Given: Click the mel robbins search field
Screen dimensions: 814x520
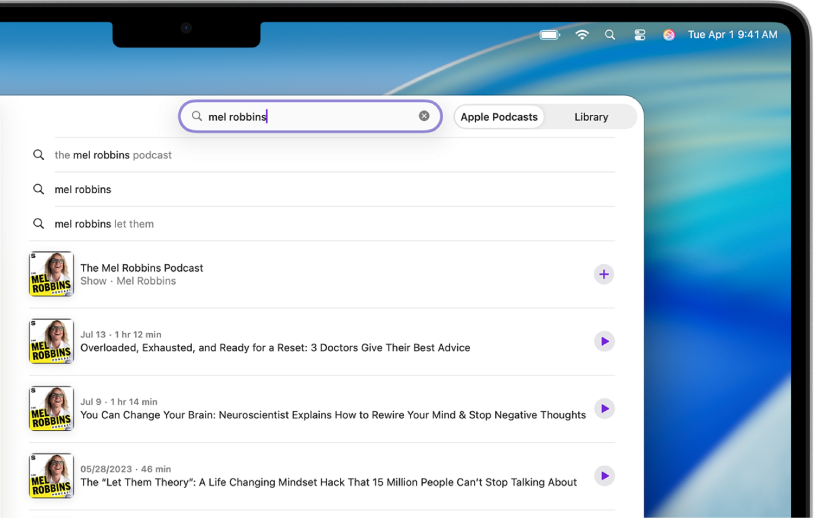Looking at the screenshot, I should pyautogui.click(x=310, y=116).
